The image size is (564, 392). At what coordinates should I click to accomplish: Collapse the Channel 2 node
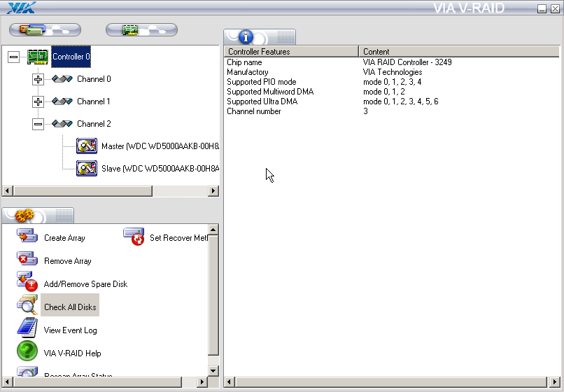coord(38,124)
